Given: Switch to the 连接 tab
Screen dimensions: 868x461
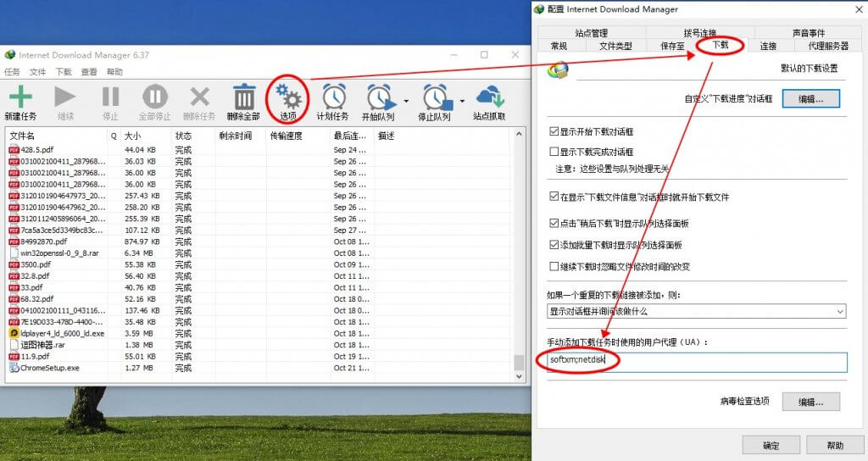Looking at the screenshot, I should [x=768, y=46].
